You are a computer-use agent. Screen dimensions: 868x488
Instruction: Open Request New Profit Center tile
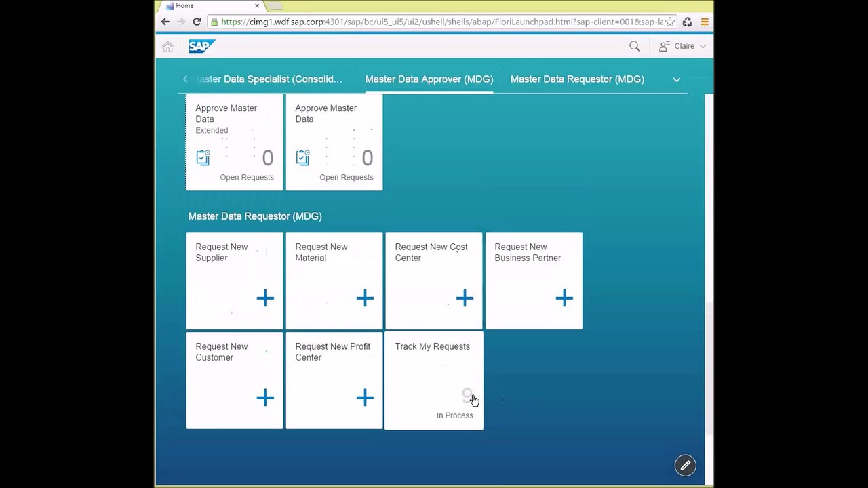[334, 381]
